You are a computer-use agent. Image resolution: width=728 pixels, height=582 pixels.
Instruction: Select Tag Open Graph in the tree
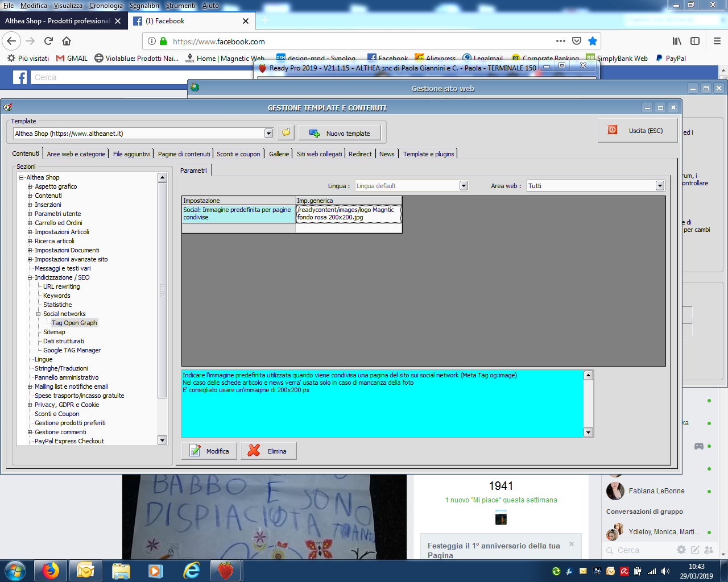pos(75,323)
